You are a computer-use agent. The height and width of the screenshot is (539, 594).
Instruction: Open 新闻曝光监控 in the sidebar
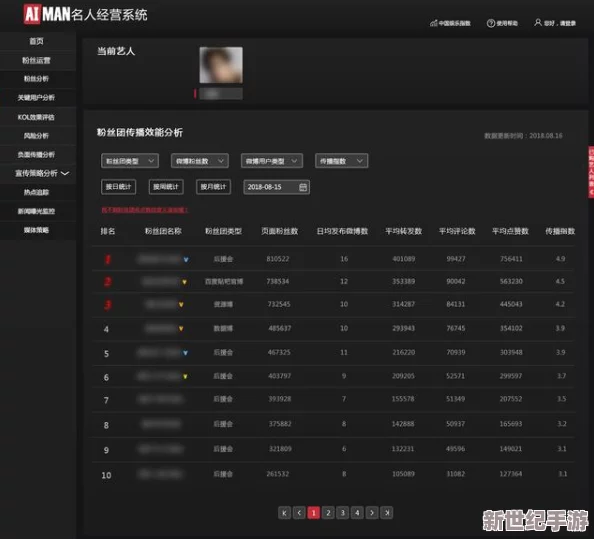coord(36,211)
